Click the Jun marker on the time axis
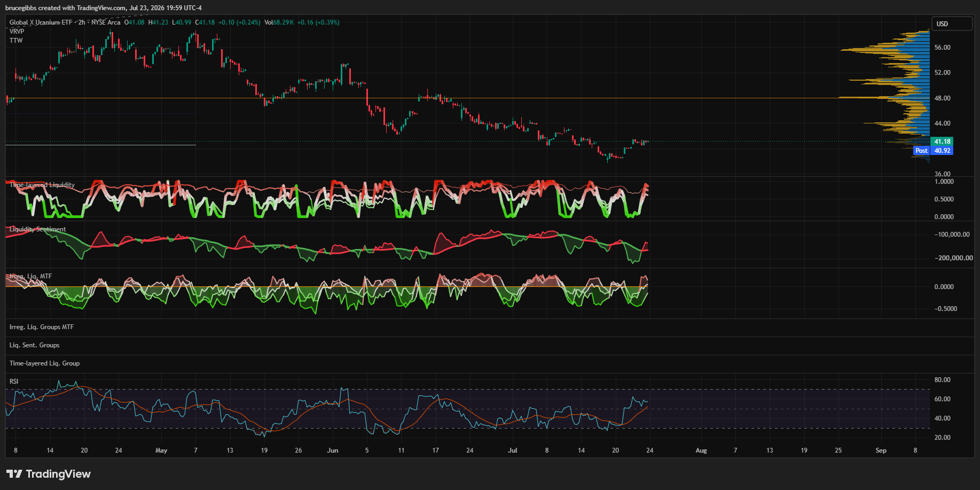The height and width of the screenshot is (490, 980). click(333, 450)
